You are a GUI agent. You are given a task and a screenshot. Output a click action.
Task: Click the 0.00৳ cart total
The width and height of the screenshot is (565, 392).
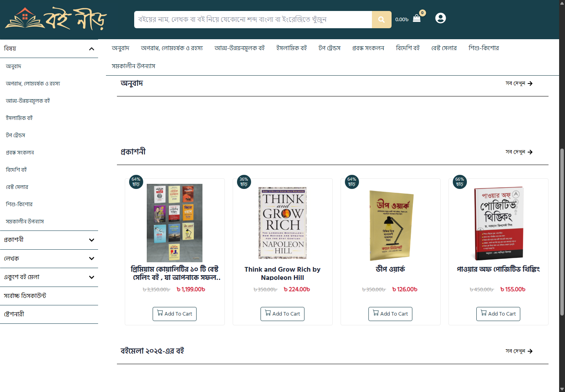(402, 20)
